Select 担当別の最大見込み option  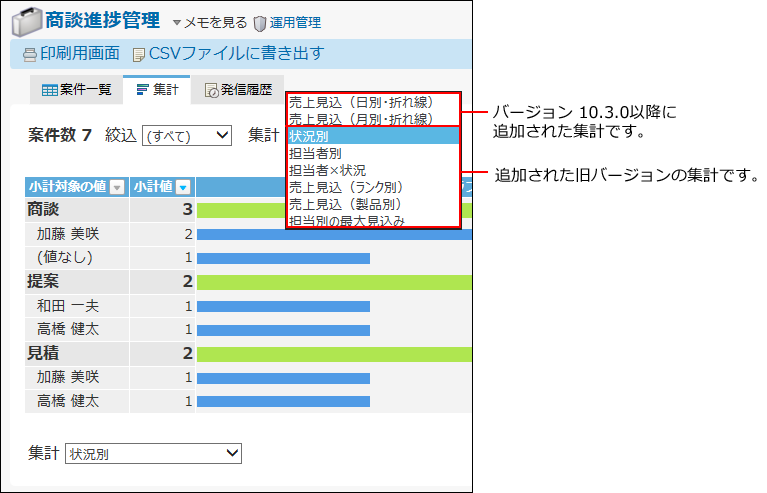click(x=373, y=221)
